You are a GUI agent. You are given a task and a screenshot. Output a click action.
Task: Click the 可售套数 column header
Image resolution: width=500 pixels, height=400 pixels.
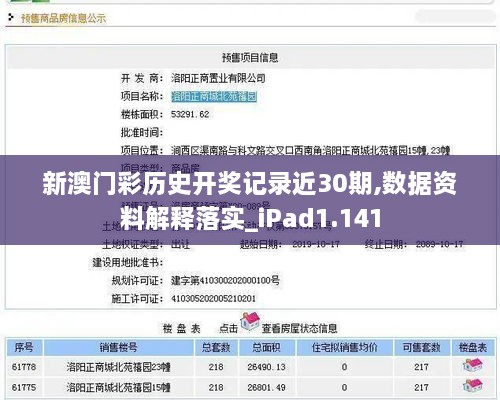pyautogui.click(x=421, y=348)
